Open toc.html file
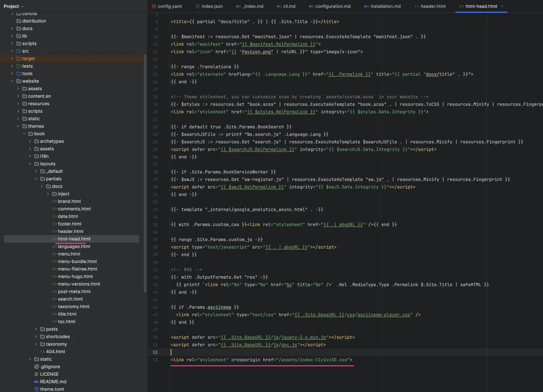Screen dimensions: 543x392 point(67,322)
